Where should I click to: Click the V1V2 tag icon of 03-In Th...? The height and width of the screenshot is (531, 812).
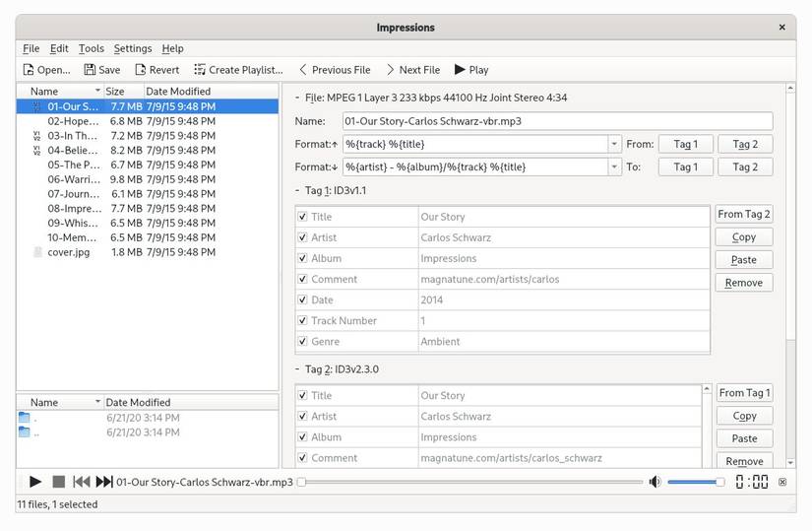(x=36, y=136)
